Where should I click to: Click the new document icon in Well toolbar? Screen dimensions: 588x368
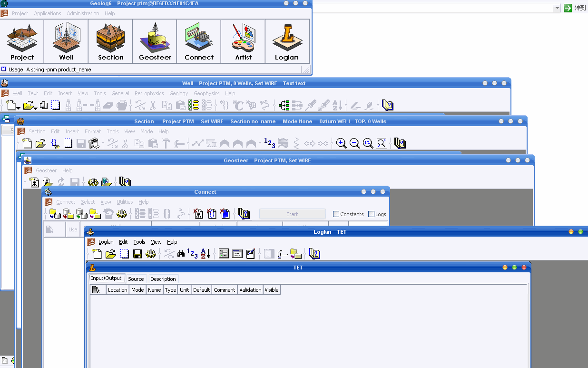(x=11, y=105)
